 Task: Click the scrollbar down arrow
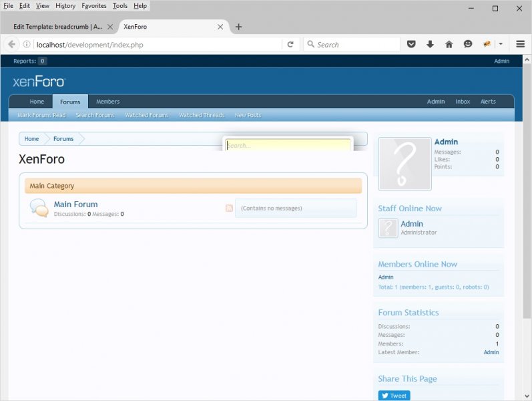(x=527, y=396)
